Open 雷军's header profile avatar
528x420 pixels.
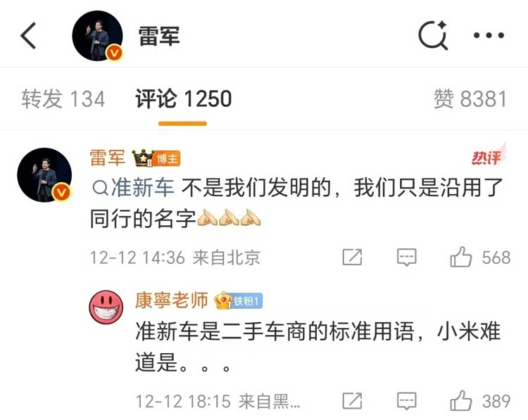coord(98,36)
